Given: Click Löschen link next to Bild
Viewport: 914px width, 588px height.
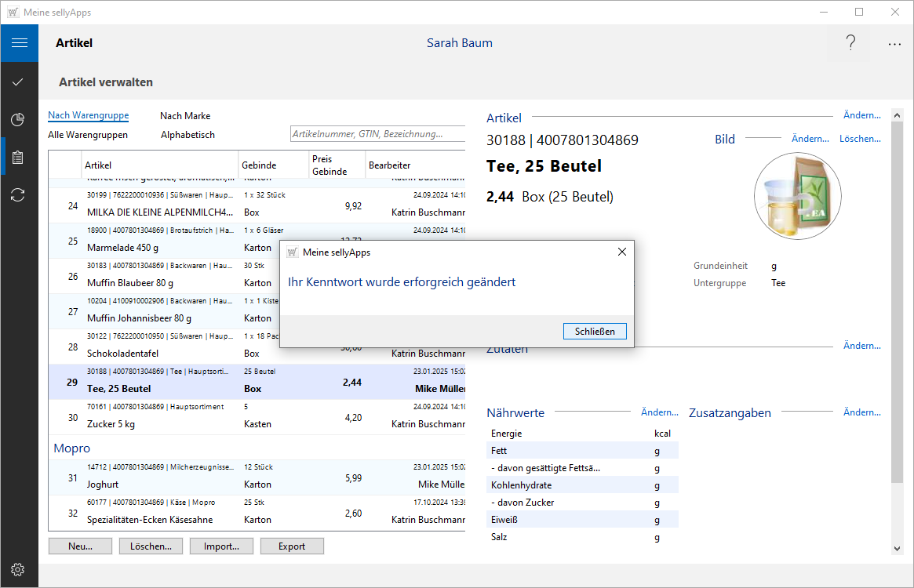Looking at the screenshot, I should click(x=860, y=139).
